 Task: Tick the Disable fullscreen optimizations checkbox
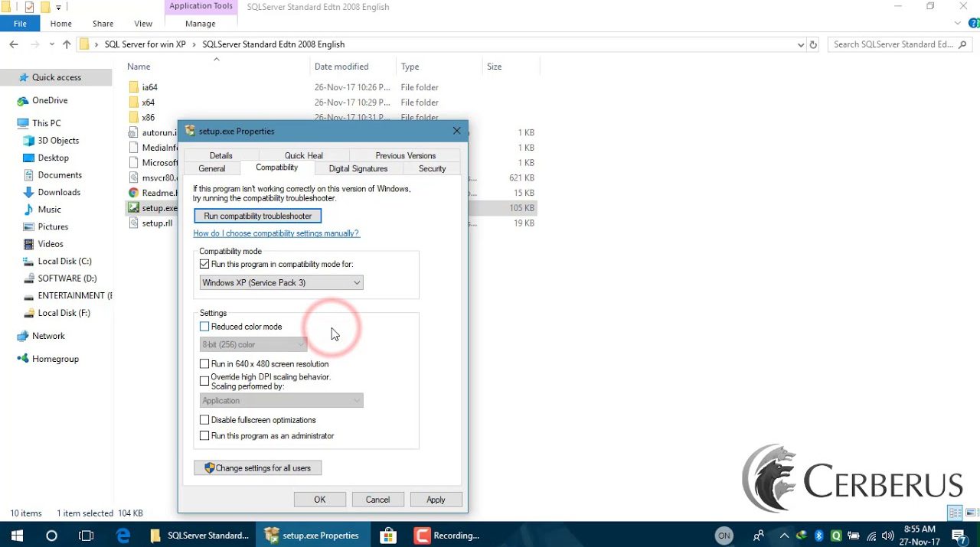[204, 420]
